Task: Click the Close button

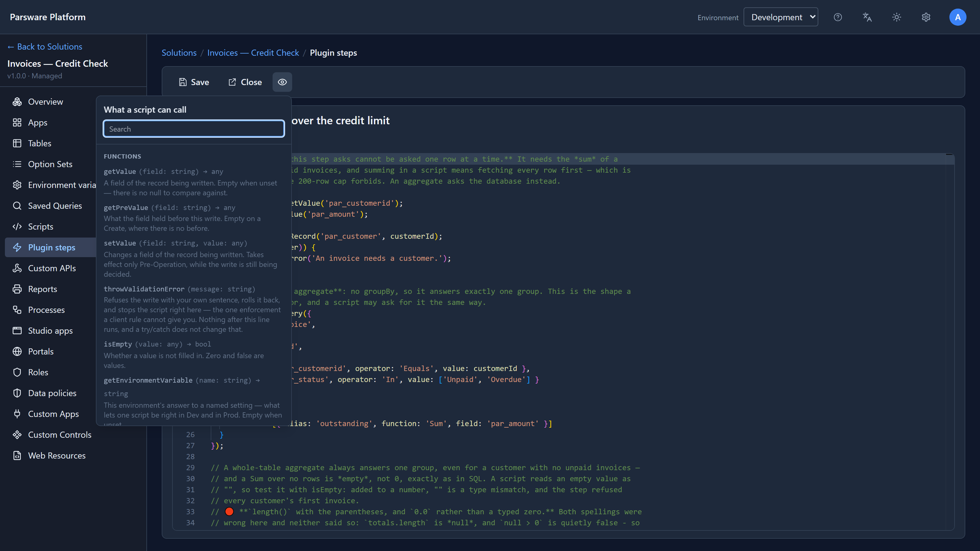Action: [245, 82]
